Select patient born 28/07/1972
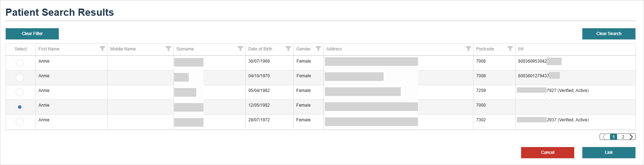Viewport: 644px width, 165px height. tap(20, 122)
